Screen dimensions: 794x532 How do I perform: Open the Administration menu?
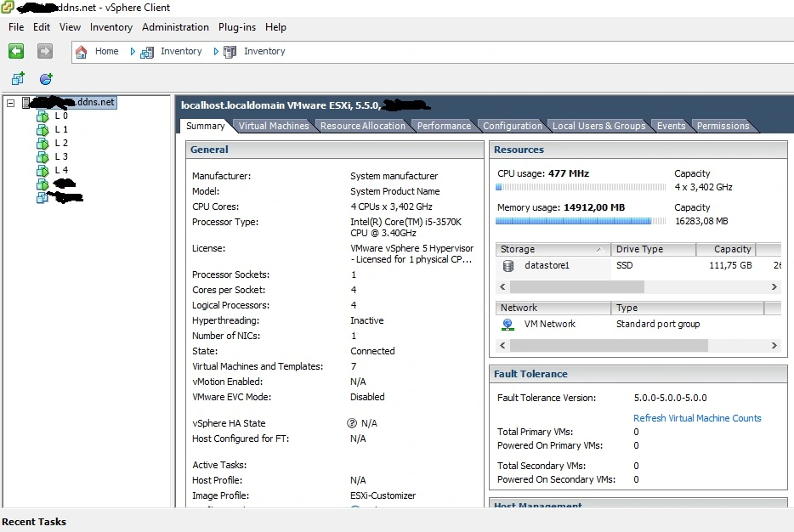[175, 27]
